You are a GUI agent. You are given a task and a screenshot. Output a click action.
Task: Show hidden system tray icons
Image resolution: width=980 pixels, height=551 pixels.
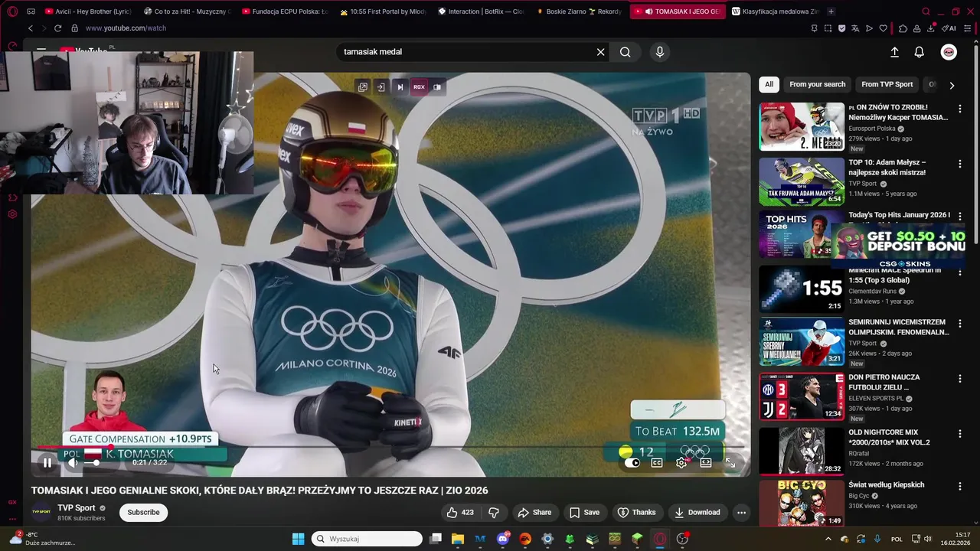(x=828, y=539)
